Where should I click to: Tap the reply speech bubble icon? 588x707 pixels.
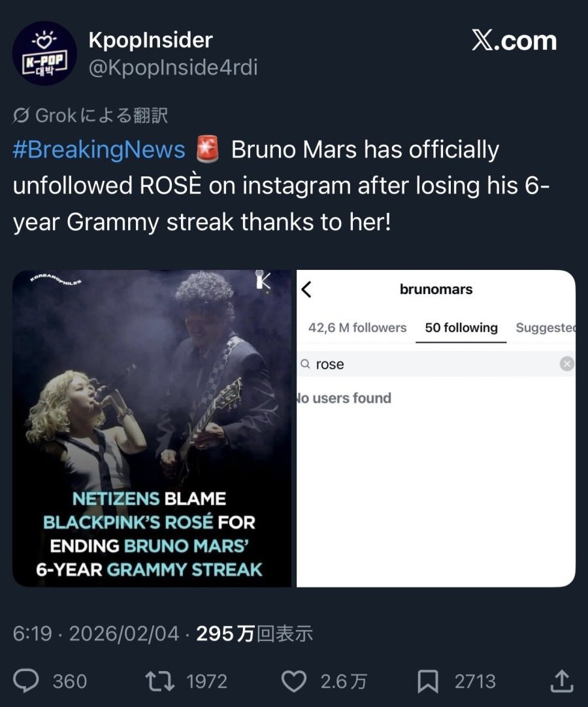point(26,682)
